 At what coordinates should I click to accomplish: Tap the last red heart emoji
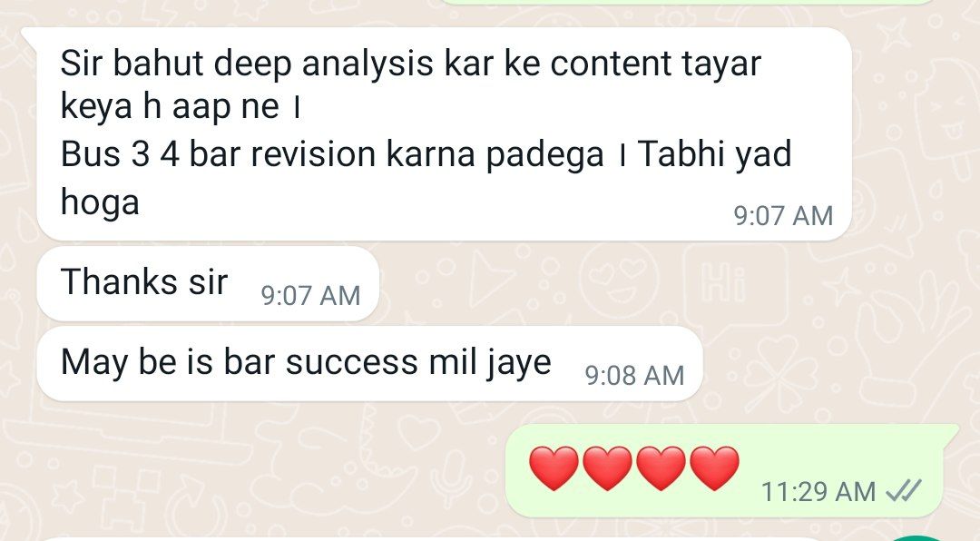[x=715, y=468]
